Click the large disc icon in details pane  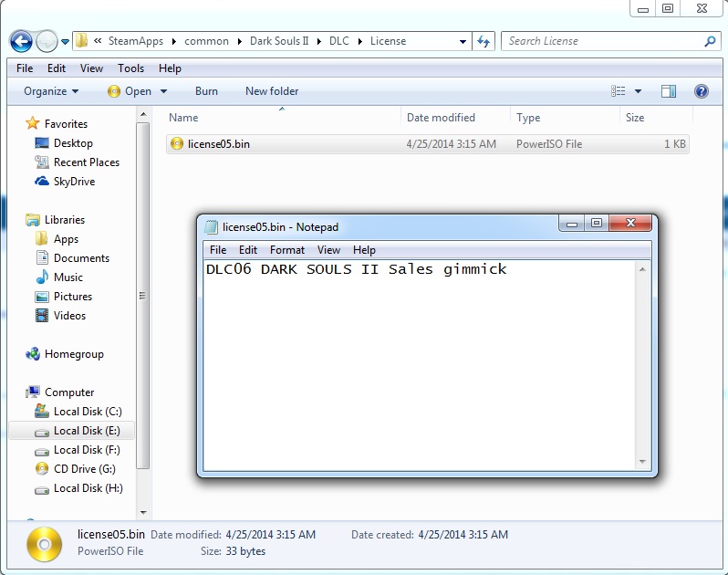point(44,544)
